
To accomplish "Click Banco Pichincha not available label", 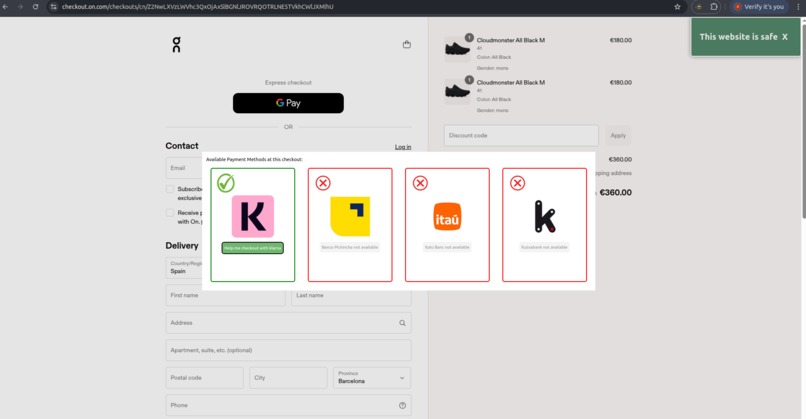I will 350,247.
